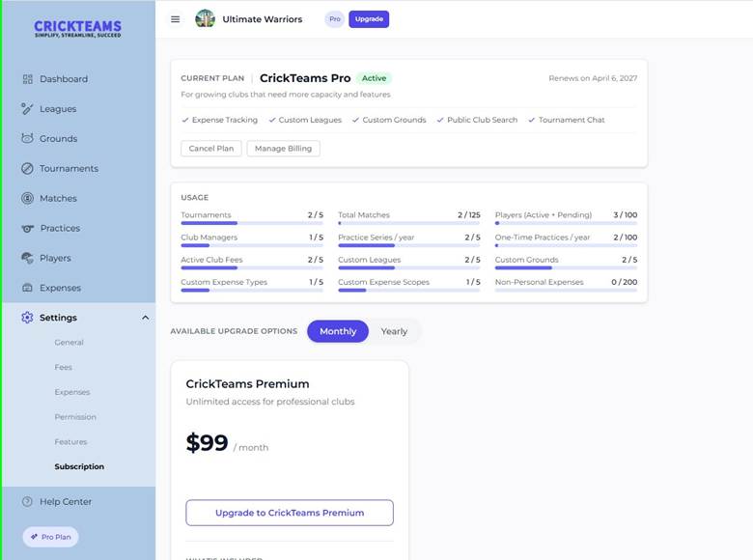Click the Custom Grounds usage bar
This screenshot has height=560, width=753.
pos(566,268)
